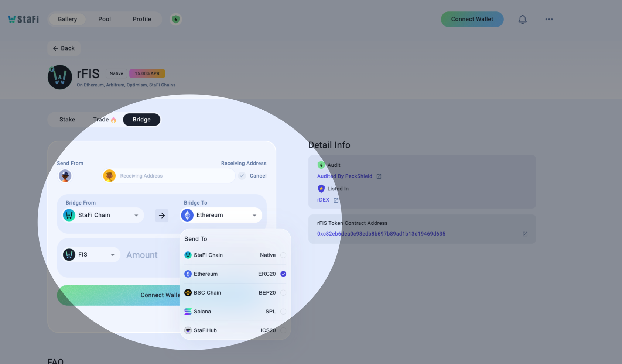
Task: Click the Audit shield icon in Detail Info
Action: click(321, 165)
